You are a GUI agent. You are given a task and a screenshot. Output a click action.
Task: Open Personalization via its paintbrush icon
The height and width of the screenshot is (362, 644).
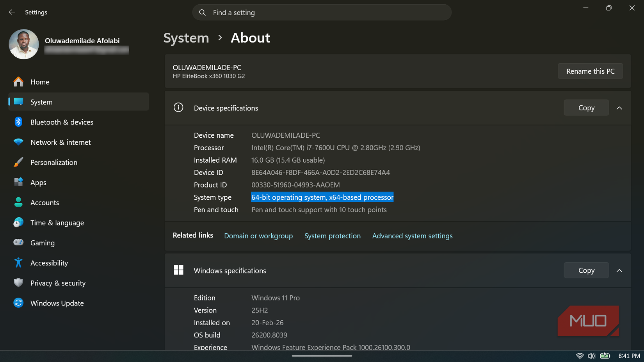[18, 162]
